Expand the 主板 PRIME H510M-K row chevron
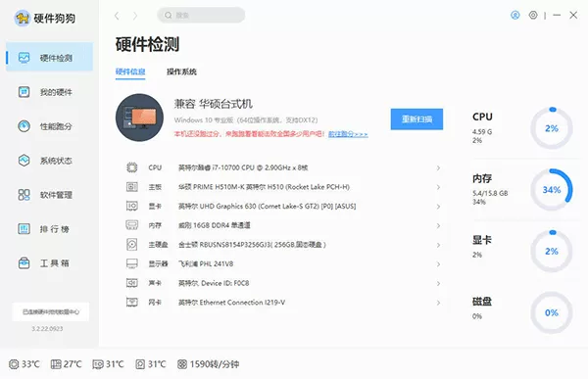 click(x=438, y=187)
